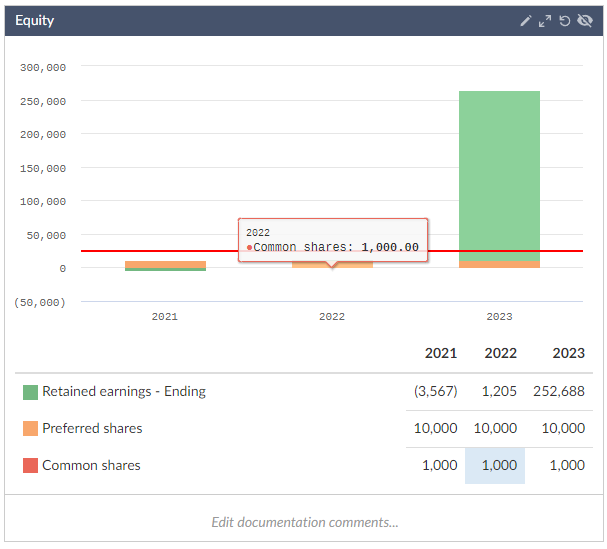Click the pencil edit icon in Equity header
This screenshot has width=607, height=549.
[x=526, y=21]
